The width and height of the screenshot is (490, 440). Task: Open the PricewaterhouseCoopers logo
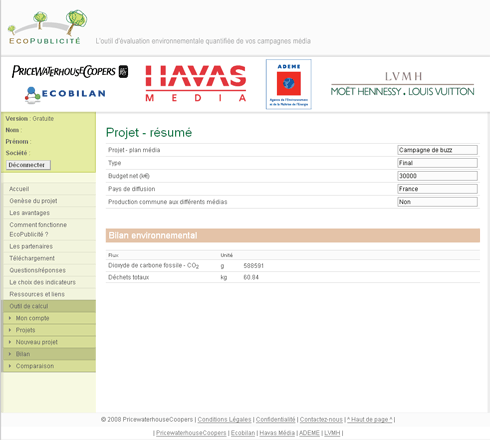[70, 71]
